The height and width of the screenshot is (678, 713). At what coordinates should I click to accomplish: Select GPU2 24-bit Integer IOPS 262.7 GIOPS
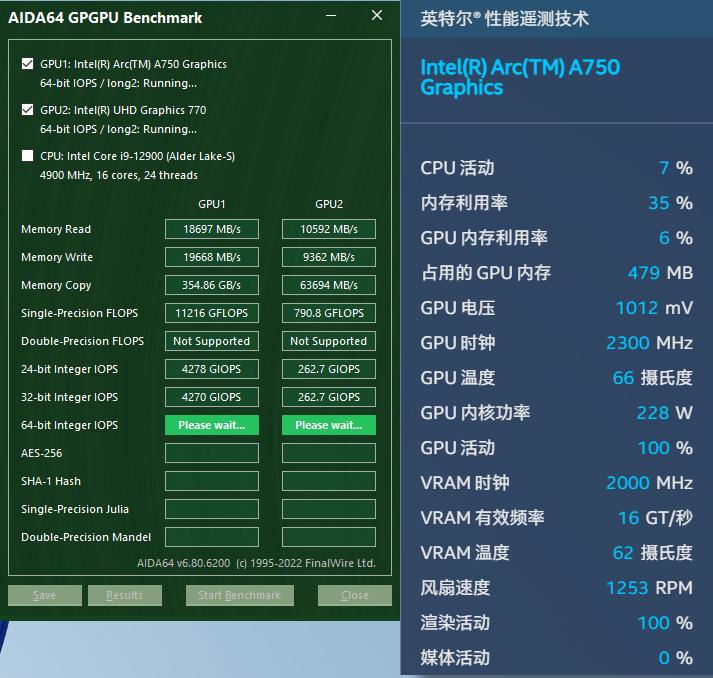point(329,369)
